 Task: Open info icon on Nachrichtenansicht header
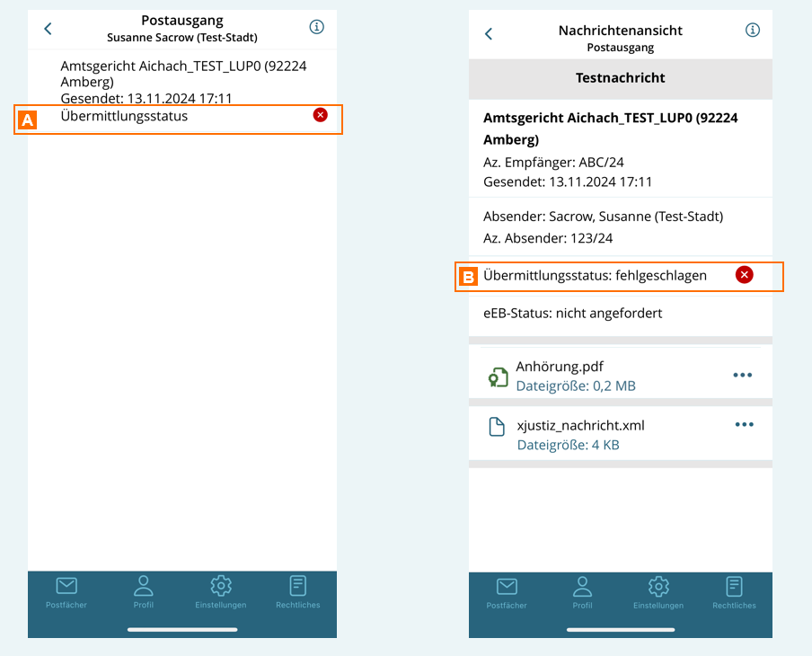click(x=753, y=31)
